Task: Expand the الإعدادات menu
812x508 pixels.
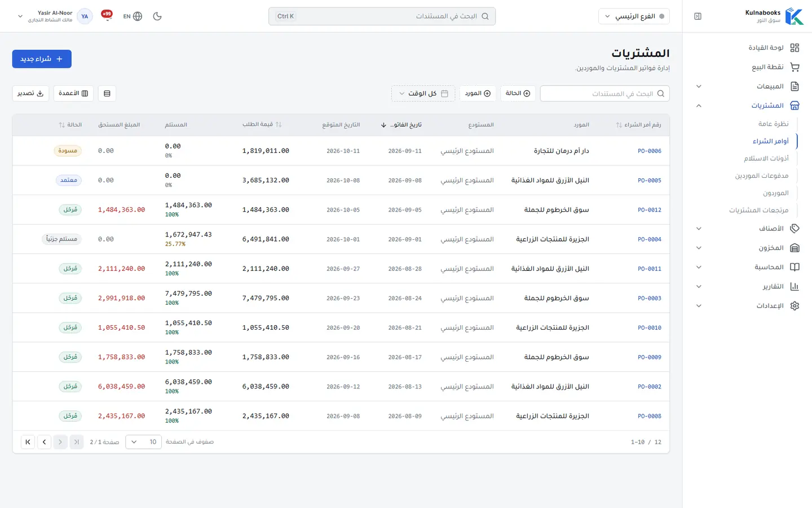Action: pos(747,305)
